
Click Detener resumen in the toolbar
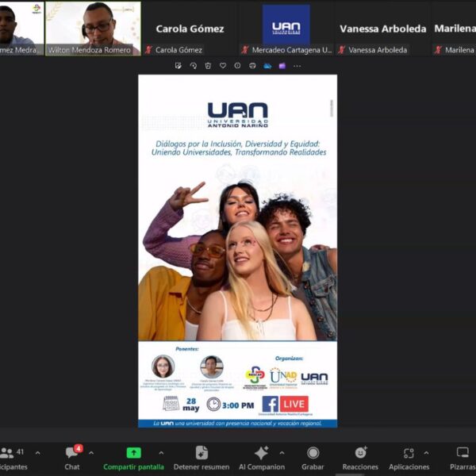click(x=202, y=458)
